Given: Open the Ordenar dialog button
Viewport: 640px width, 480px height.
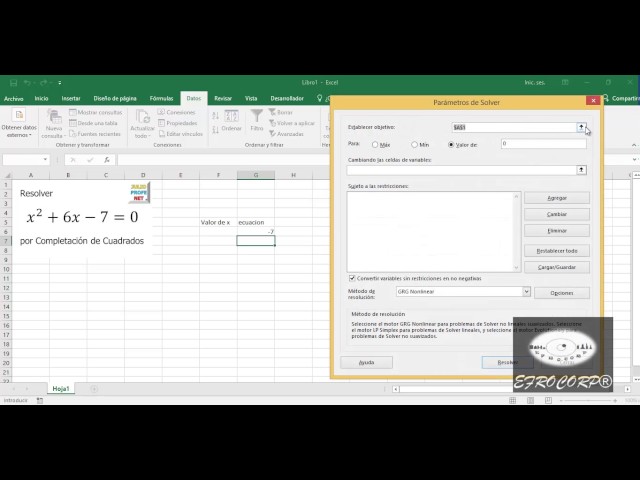Looking at the screenshot, I should 231,121.
